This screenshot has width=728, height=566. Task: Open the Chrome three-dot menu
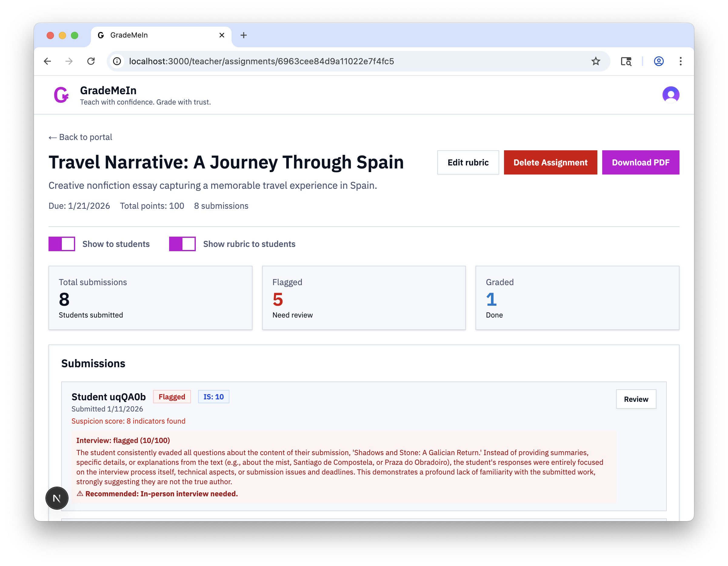point(680,61)
